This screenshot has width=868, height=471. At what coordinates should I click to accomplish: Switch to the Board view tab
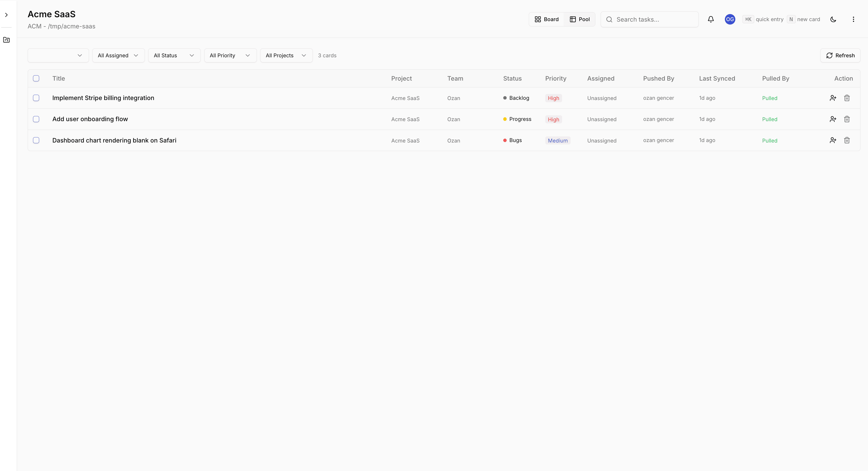[x=546, y=19]
